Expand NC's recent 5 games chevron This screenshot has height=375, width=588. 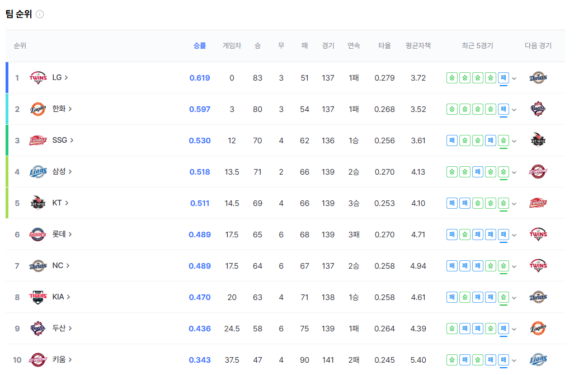click(x=514, y=266)
